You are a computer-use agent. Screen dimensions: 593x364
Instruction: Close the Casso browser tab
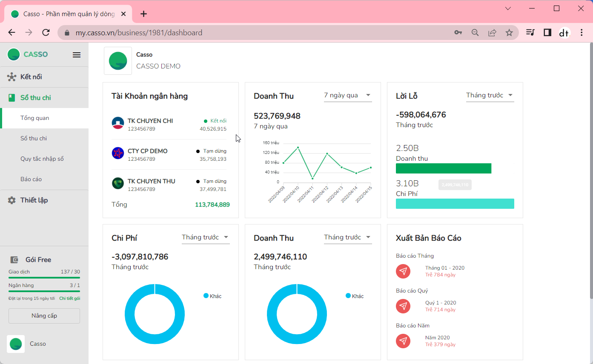(123, 14)
